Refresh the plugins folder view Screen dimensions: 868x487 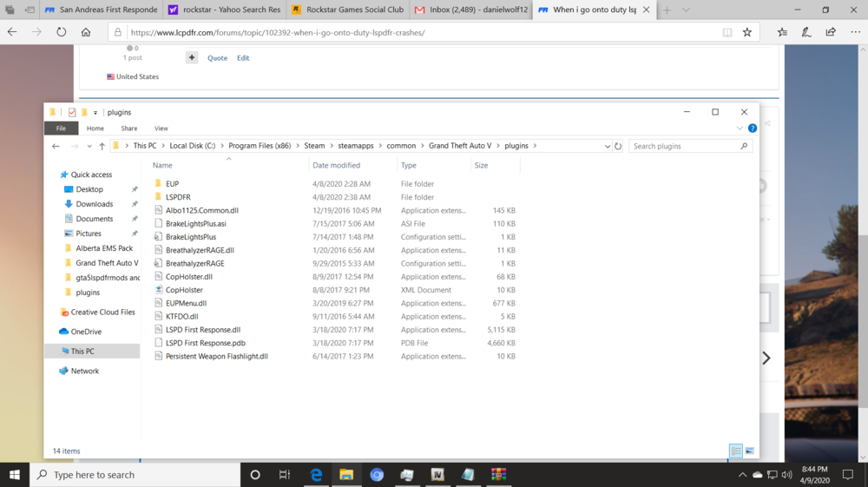coord(618,146)
